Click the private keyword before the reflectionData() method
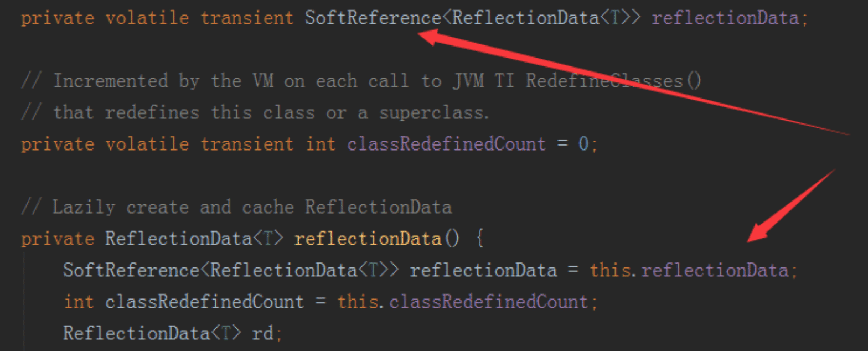 [x=58, y=239]
